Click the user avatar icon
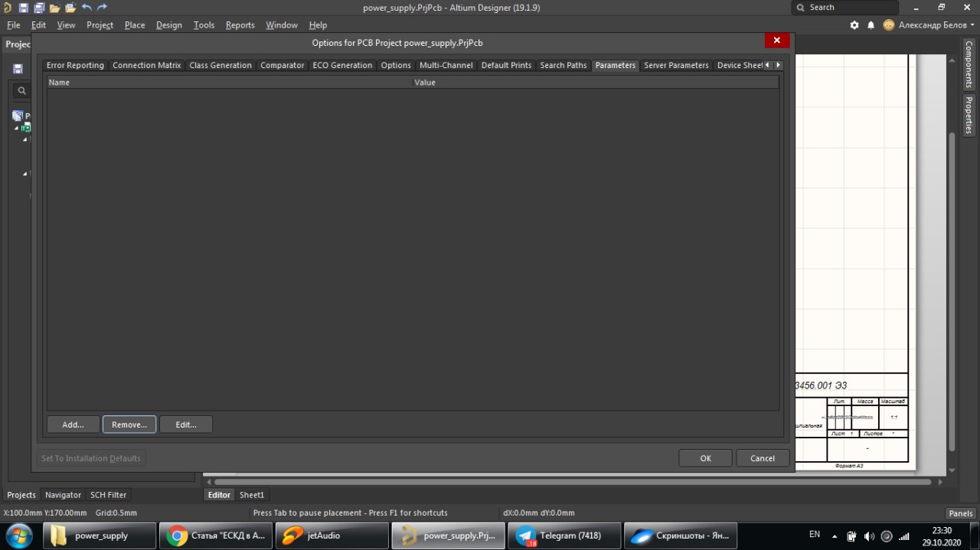The image size is (980, 550). pyautogui.click(x=888, y=24)
